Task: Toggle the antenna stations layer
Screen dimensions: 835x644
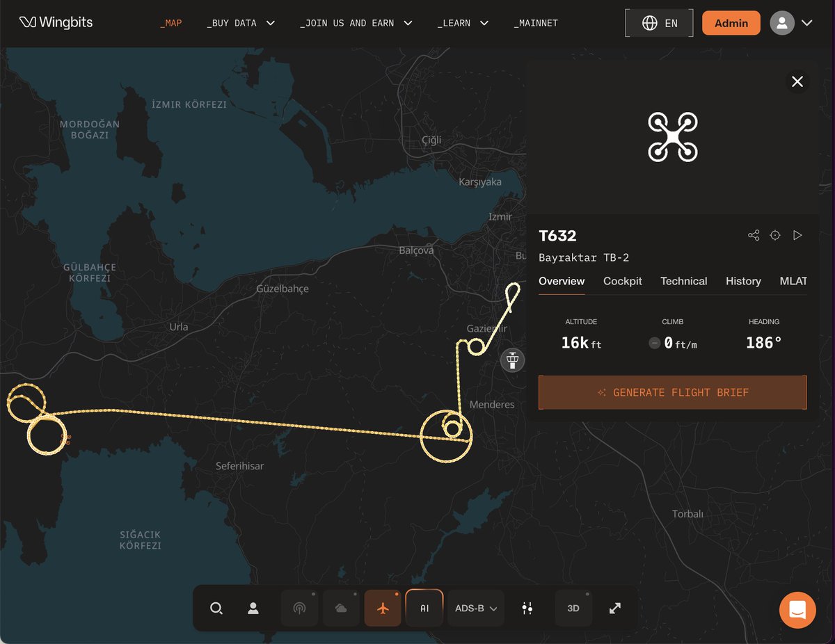Action: click(x=299, y=609)
